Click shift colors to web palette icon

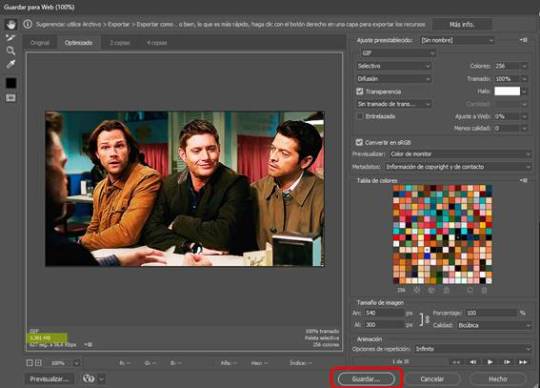pos(431,290)
